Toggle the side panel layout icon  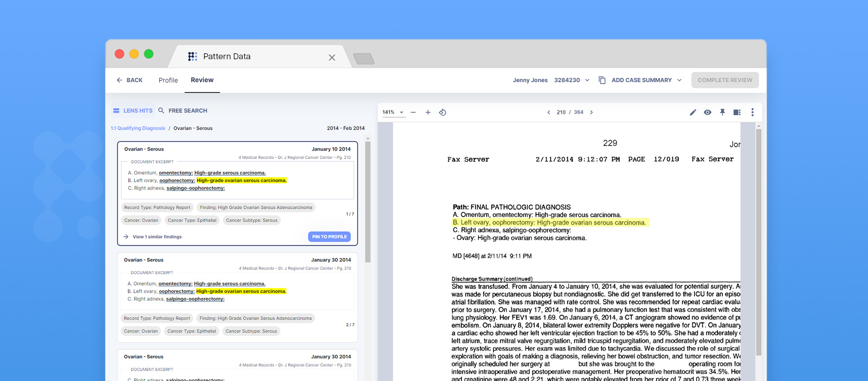[737, 113]
